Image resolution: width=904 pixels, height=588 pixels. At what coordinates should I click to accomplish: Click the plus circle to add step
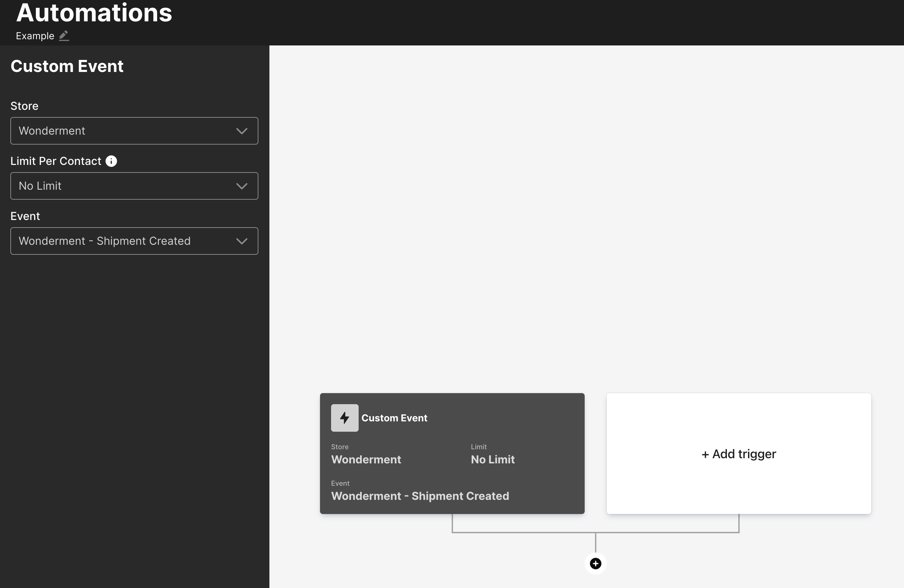(595, 564)
